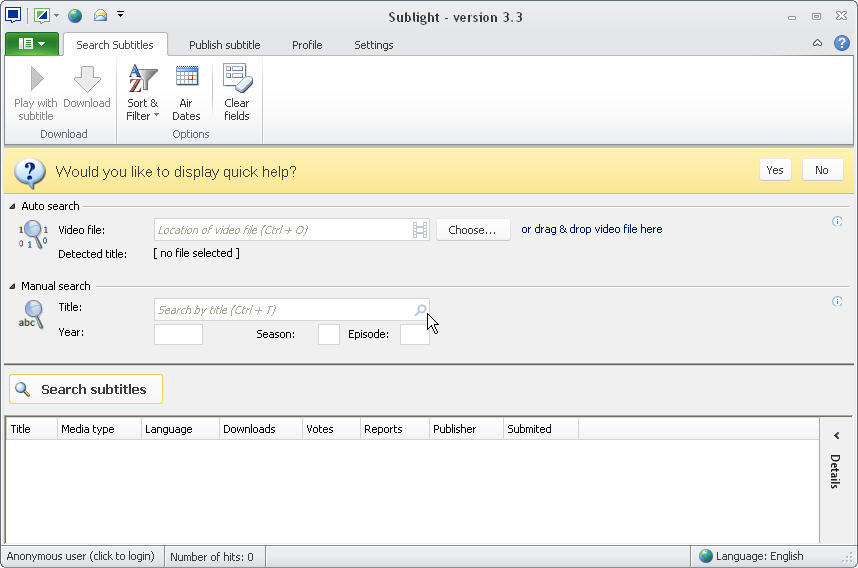This screenshot has width=858, height=568.
Task: Click the green chat icon in title bar
Action: coord(42,15)
